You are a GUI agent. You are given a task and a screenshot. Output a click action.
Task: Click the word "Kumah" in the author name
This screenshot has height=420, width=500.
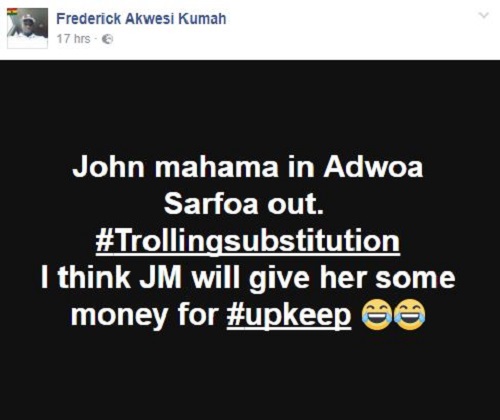tap(202, 18)
